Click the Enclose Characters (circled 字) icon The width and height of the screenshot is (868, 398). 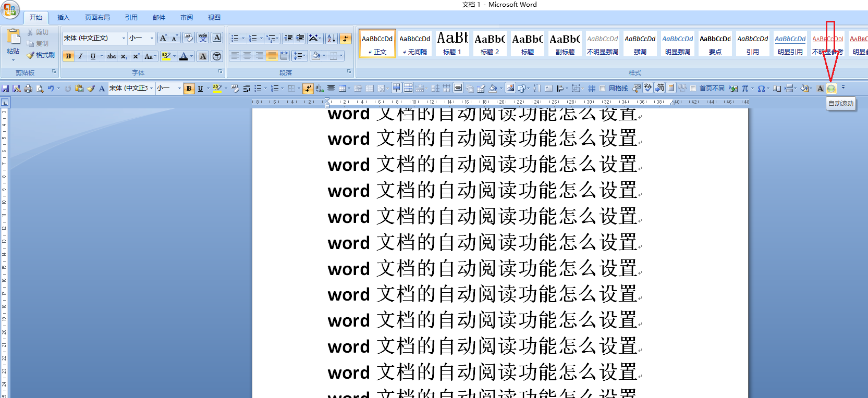click(217, 56)
